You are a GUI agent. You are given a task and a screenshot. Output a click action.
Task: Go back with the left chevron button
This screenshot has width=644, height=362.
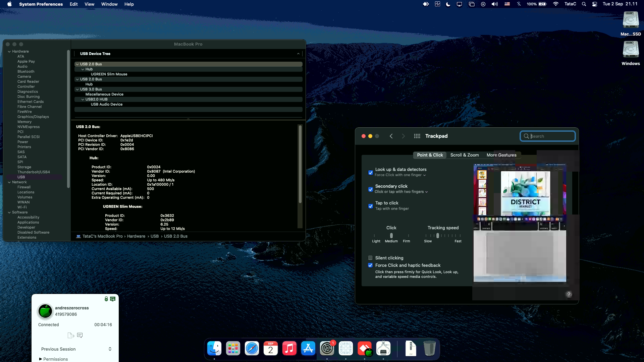tap(391, 136)
